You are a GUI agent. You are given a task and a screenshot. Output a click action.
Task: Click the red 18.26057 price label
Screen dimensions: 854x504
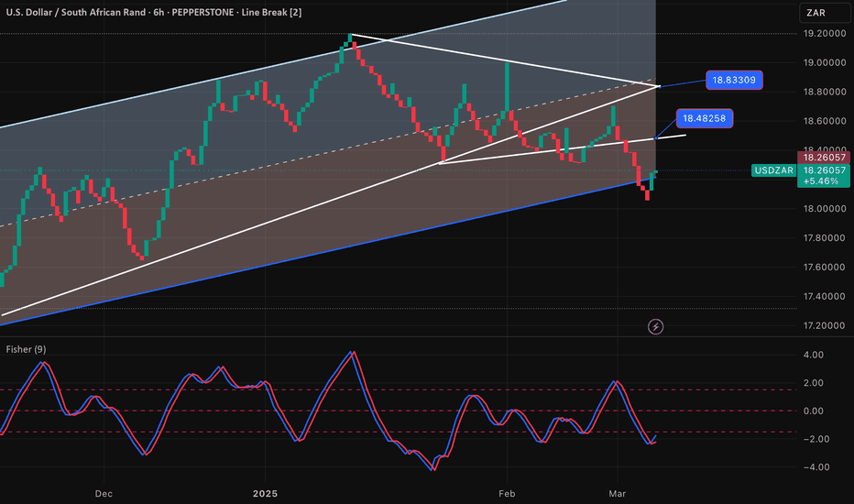click(824, 158)
